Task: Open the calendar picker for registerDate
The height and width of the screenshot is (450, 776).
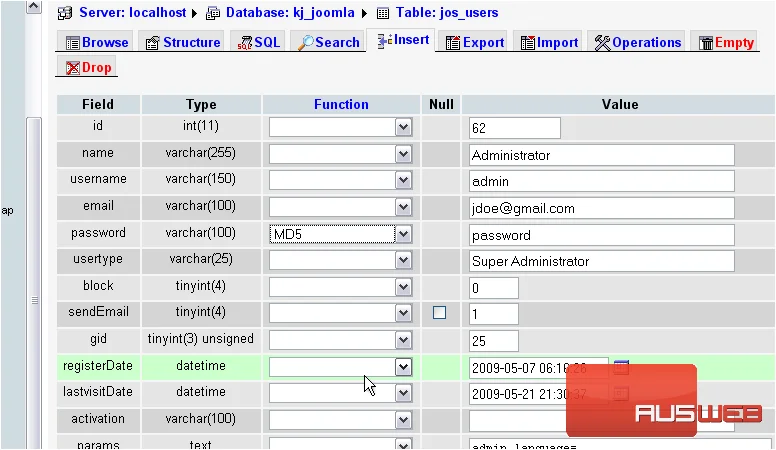Action: pyautogui.click(x=621, y=367)
